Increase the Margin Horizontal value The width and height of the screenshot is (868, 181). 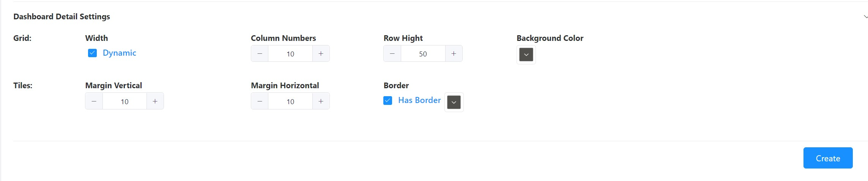point(321,101)
